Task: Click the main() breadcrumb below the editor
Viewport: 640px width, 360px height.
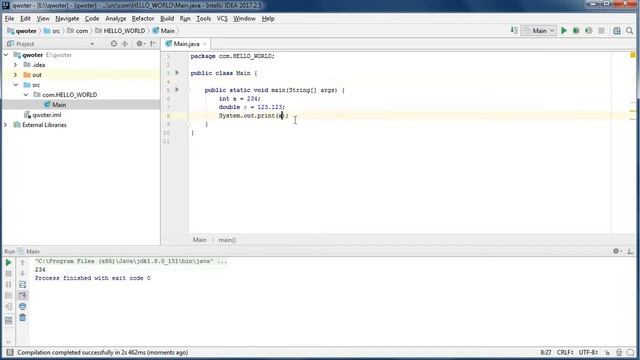Action: point(227,240)
